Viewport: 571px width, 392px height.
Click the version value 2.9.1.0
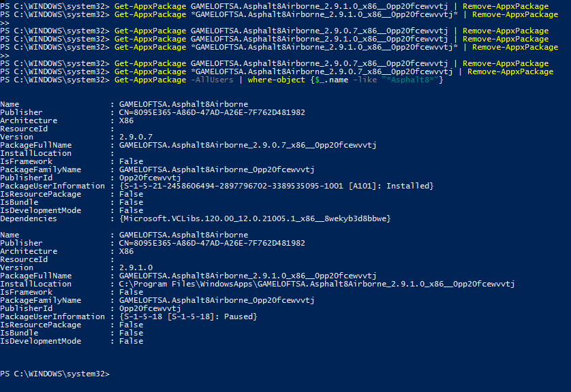click(136, 267)
